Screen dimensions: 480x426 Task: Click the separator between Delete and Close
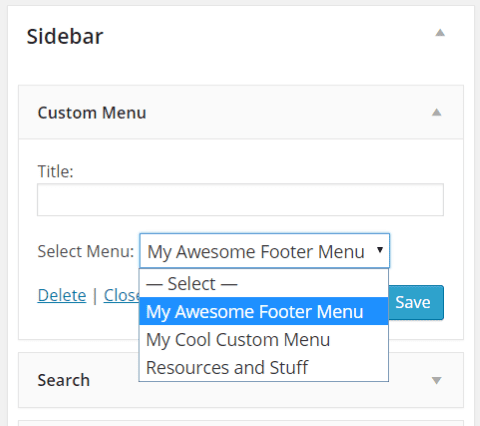pyautogui.click(x=95, y=295)
